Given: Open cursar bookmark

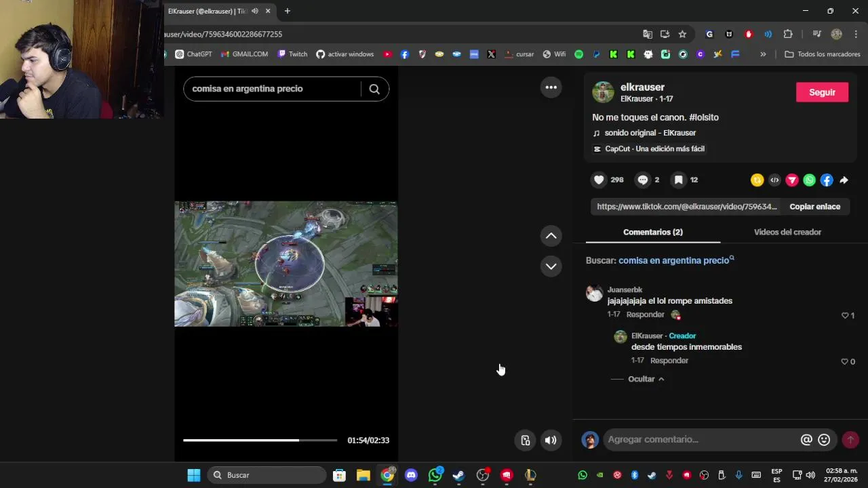Looking at the screenshot, I should click(x=519, y=54).
